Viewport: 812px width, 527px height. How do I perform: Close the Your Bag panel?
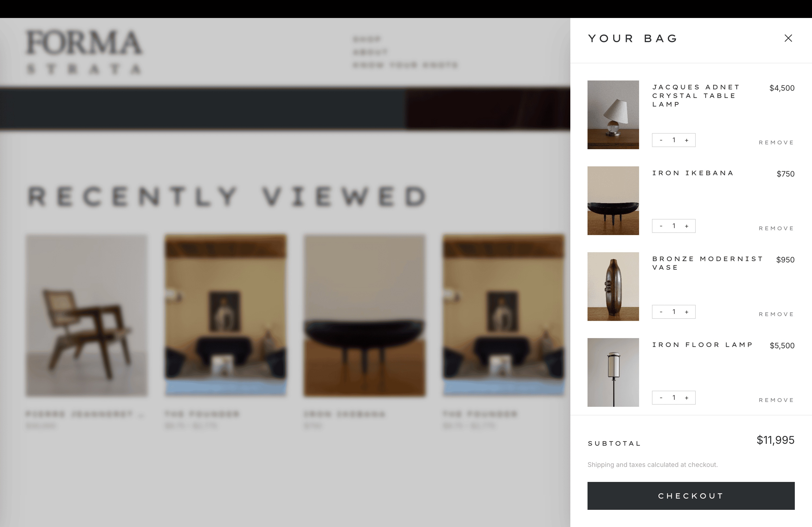(788, 38)
